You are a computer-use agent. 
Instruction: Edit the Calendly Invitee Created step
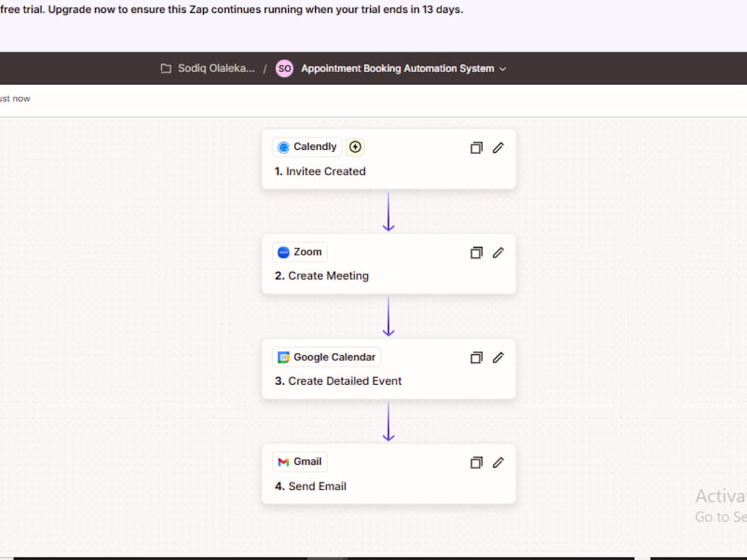click(x=498, y=147)
